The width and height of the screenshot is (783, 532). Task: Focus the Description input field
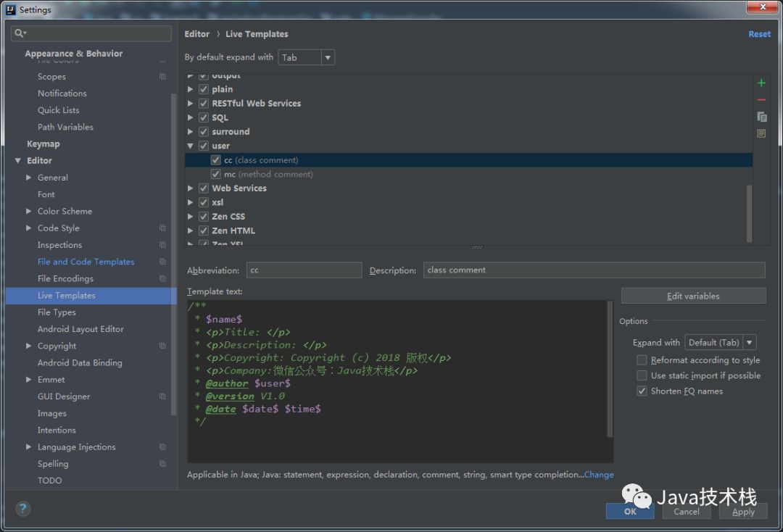[594, 270]
